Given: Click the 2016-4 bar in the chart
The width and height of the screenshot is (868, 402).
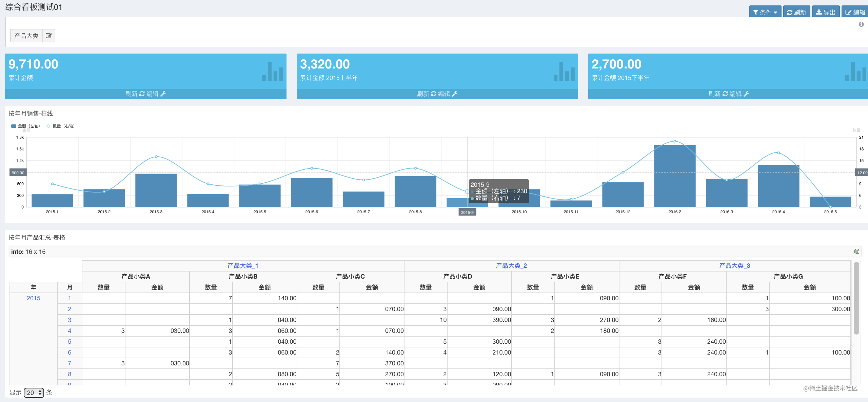Looking at the screenshot, I should (778, 186).
